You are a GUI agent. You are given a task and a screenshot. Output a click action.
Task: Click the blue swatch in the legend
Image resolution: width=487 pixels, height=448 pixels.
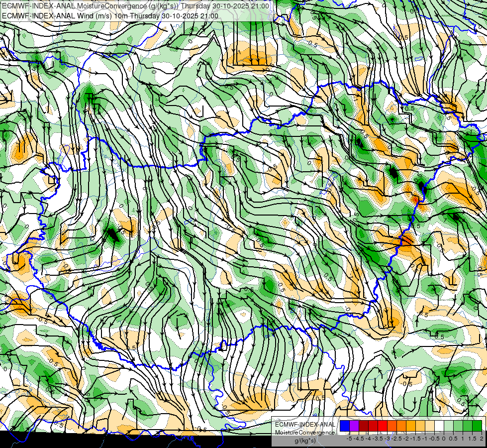tap(345, 426)
